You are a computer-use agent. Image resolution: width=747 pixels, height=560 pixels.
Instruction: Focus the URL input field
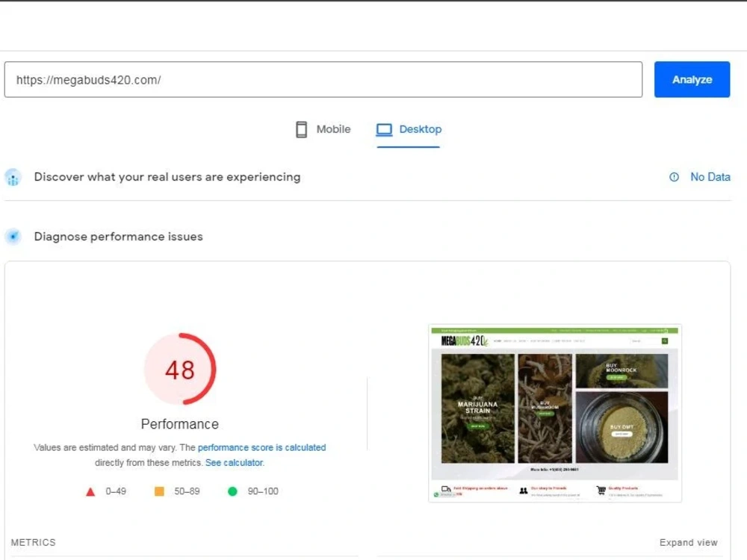[x=323, y=80]
